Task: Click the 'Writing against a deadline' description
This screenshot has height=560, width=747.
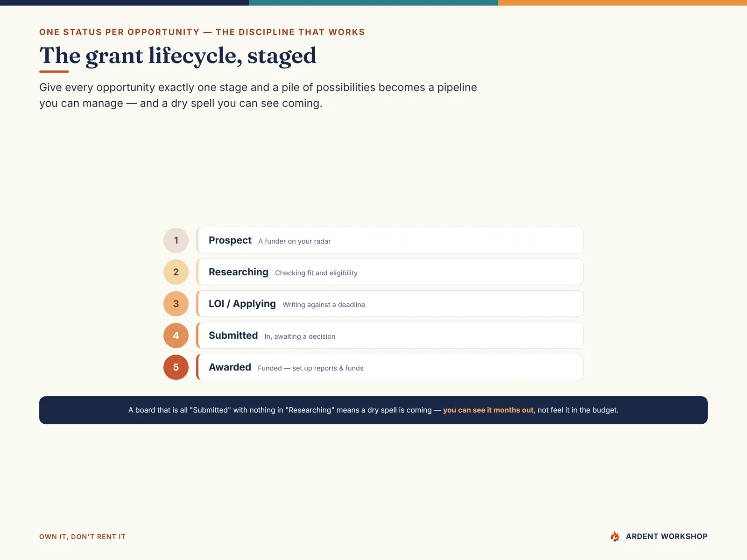Action: click(x=324, y=305)
